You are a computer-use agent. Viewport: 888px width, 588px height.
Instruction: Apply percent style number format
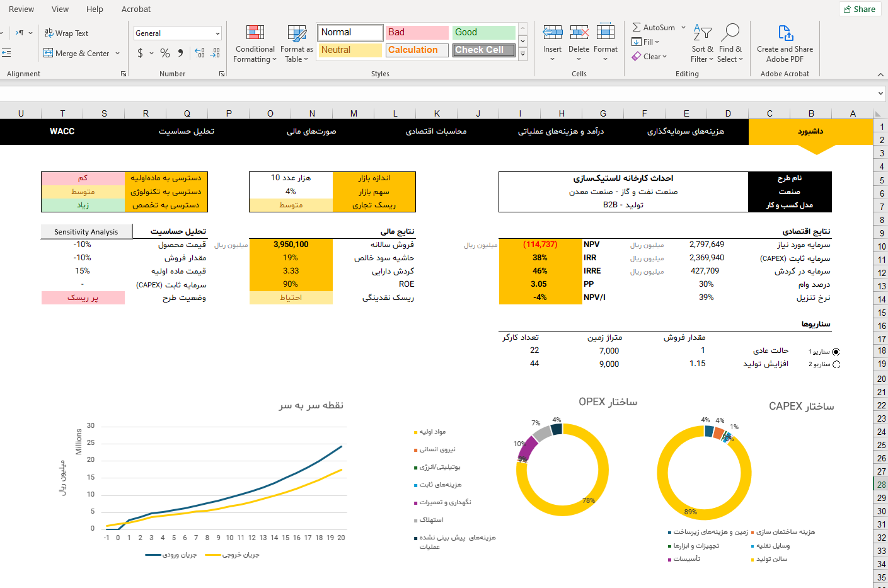(x=165, y=54)
